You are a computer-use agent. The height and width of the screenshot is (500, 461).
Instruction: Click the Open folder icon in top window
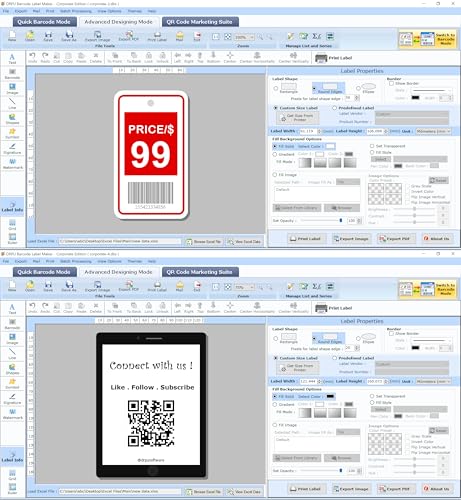pyautogui.click(x=30, y=36)
